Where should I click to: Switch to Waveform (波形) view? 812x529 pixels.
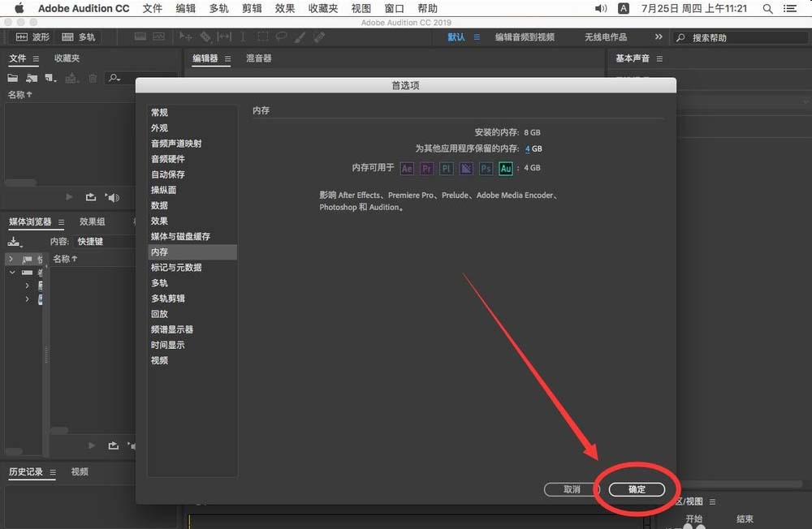(33, 37)
